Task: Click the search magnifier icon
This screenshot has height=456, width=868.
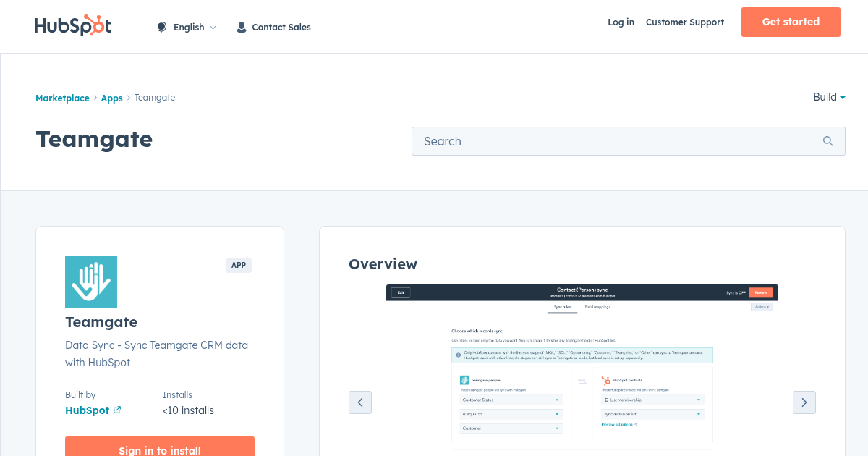Action: pos(828,141)
